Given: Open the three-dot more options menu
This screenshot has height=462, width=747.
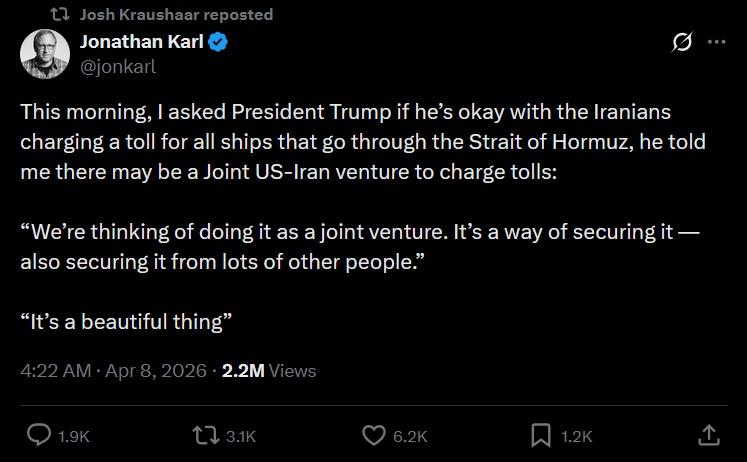Looking at the screenshot, I should [x=716, y=43].
